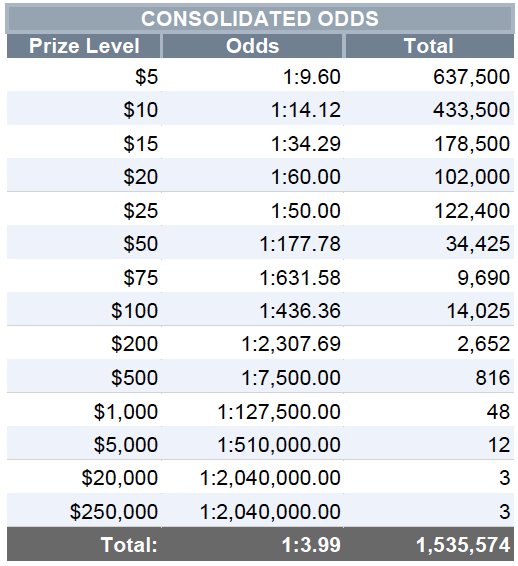Image resolution: width=518 pixels, height=566 pixels.
Task: Click the 1:2,307.69 odds cell
Action: click(x=253, y=343)
